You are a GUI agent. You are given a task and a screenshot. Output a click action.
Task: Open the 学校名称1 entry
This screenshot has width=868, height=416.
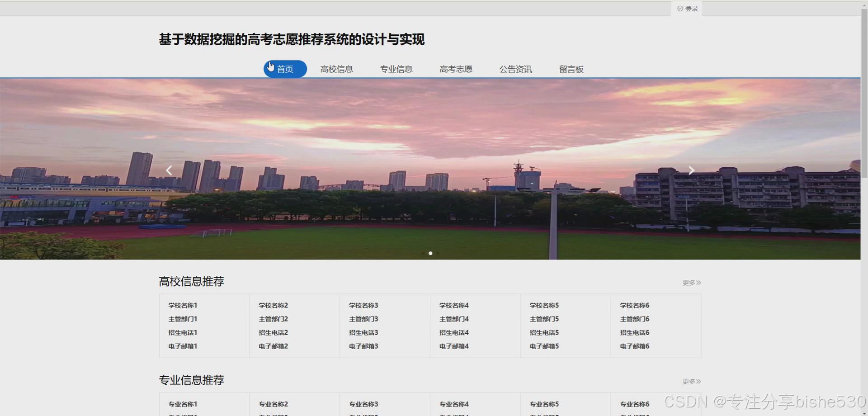(183, 306)
